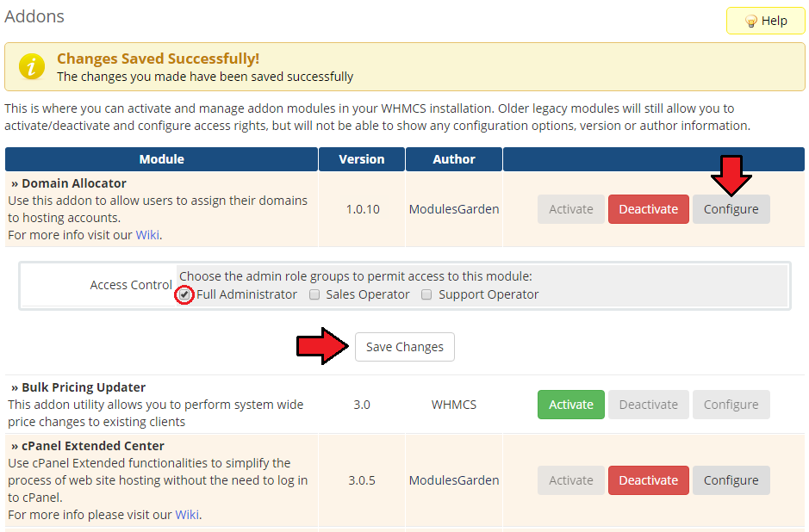
Task: Click the version number 1.0.10
Action: 363,209
